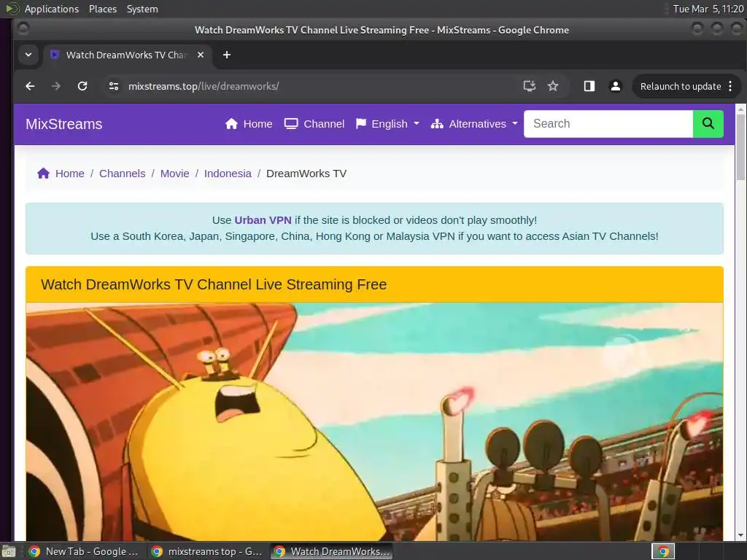Close the Watch DreamWorks TV tab
Screen dimensions: 747x560
[x=201, y=55]
